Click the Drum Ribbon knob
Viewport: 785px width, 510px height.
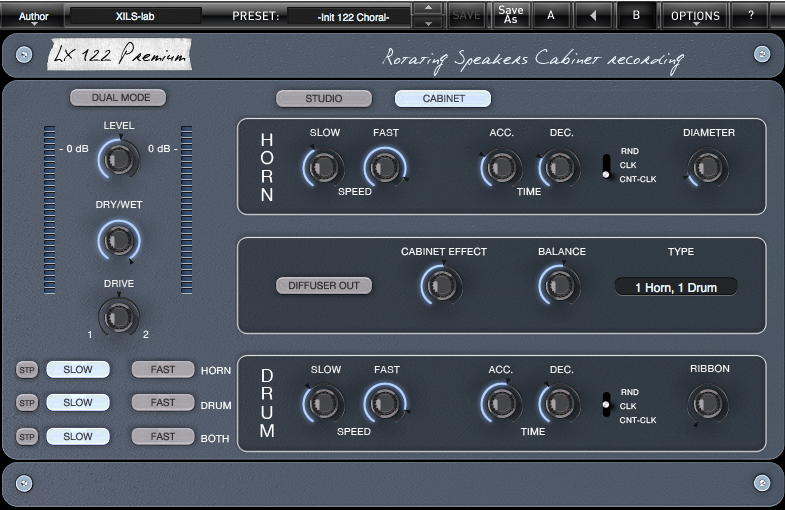[708, 403]
